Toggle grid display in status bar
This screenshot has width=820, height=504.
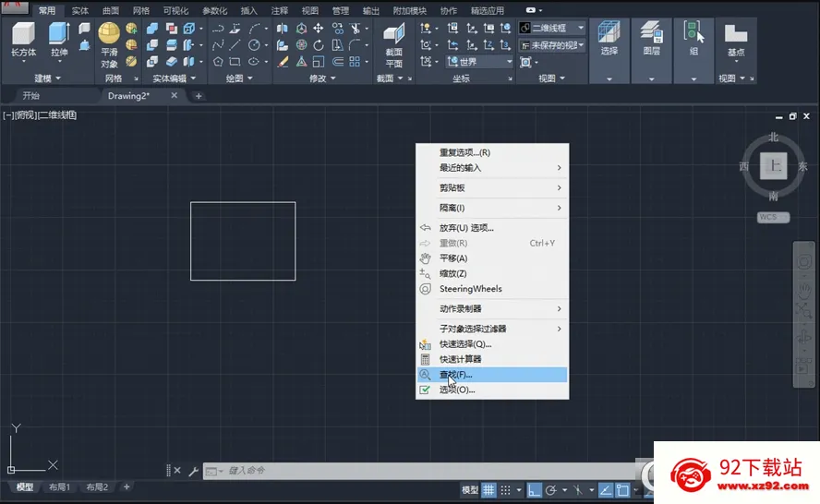coord(488,490)
